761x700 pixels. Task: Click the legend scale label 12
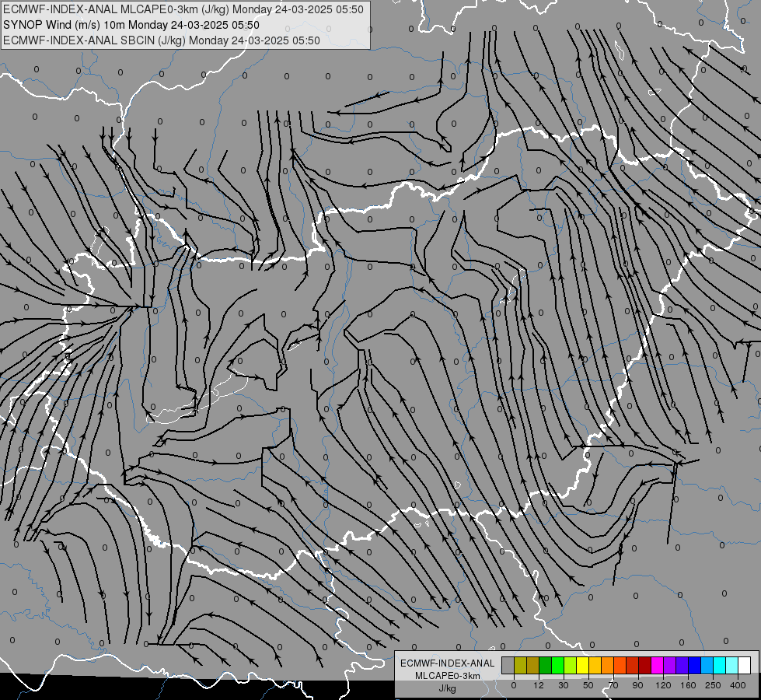539,685
